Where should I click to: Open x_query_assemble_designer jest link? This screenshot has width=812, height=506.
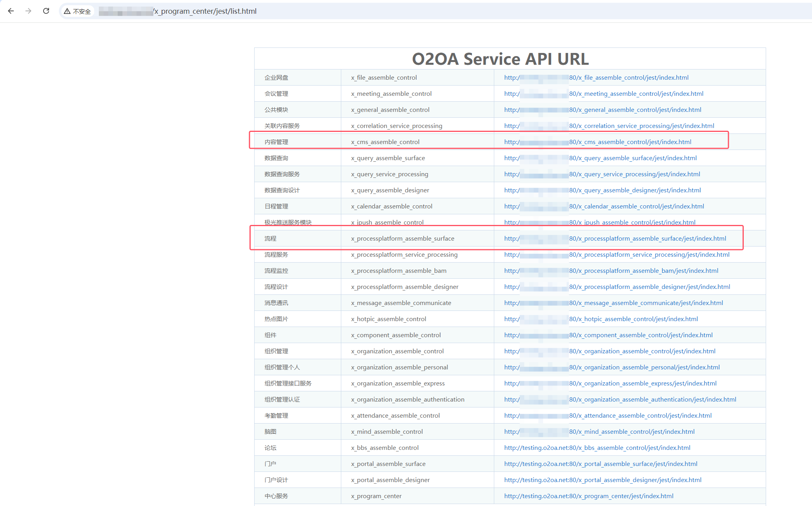click(635, 190)
